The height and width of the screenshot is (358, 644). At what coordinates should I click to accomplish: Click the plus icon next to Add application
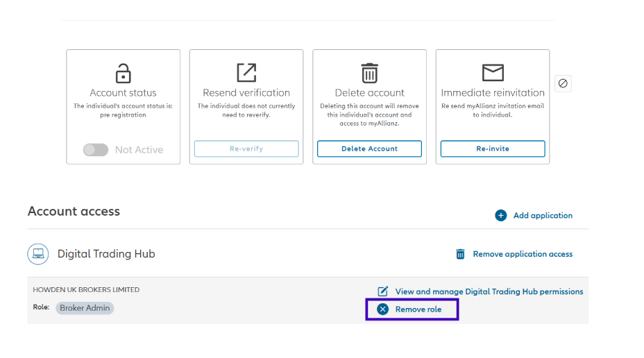pos(500,216)
